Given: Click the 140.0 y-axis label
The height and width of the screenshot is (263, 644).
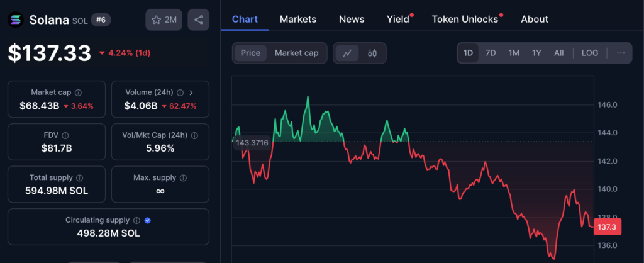Looking at the screenshot, I should click(x=608, y=189).
